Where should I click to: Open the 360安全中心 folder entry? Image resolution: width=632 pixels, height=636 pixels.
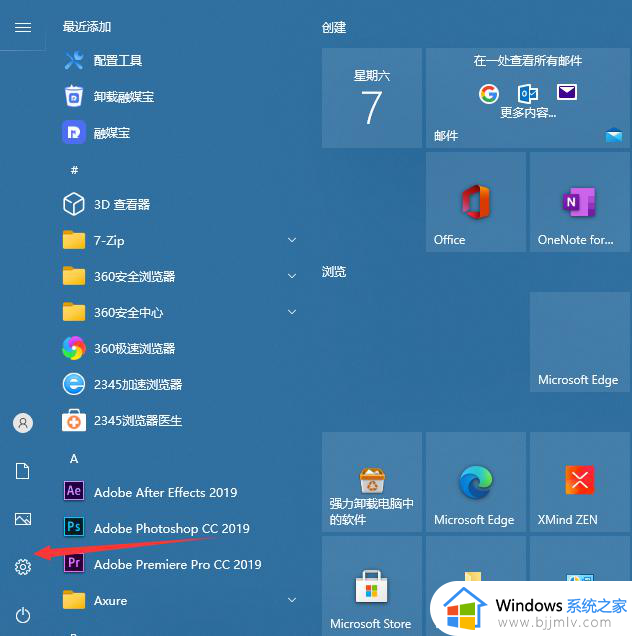pyautogui.click(x=178, y=313)
